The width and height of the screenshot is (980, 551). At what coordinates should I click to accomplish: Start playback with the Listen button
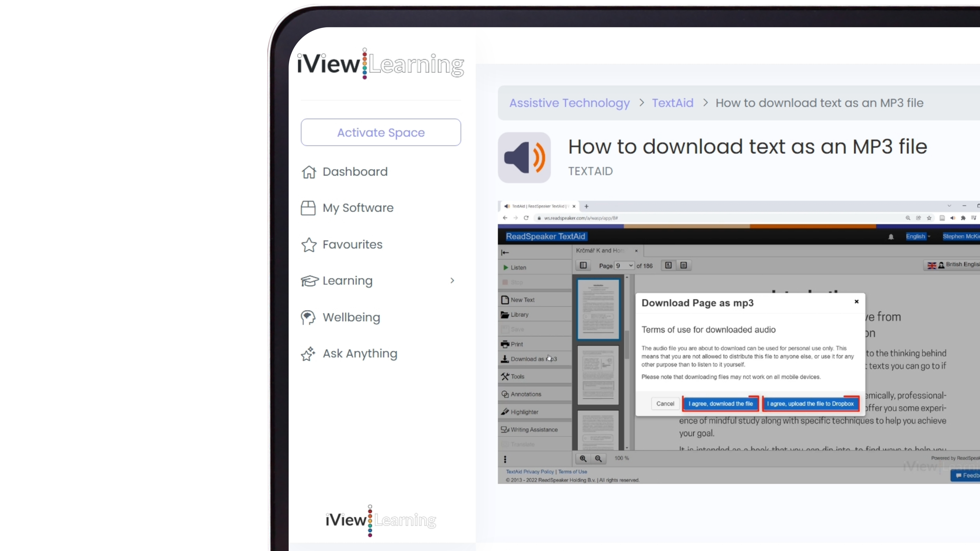[x=534, y=268]
